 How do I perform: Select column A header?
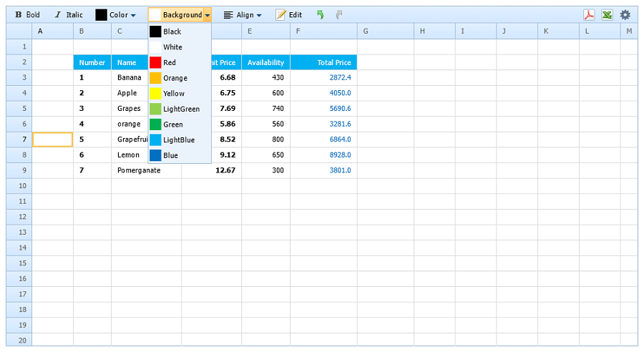point(52,31)
